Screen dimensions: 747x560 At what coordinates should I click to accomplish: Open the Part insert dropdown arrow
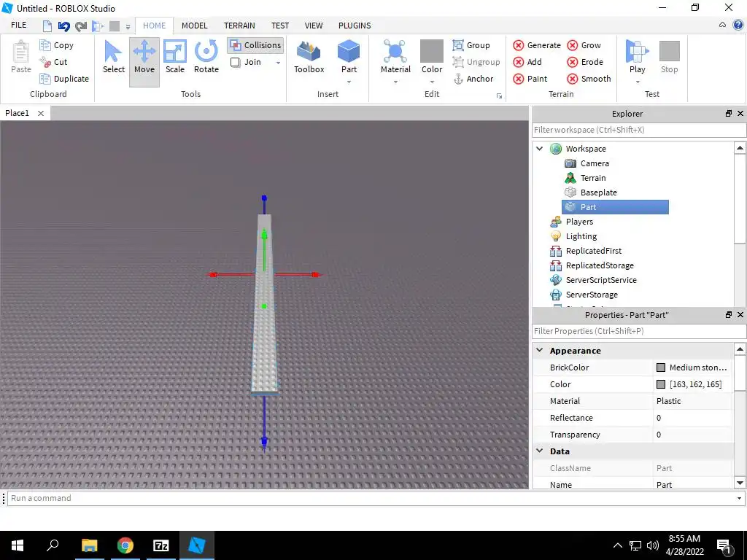tap(349, 82)
